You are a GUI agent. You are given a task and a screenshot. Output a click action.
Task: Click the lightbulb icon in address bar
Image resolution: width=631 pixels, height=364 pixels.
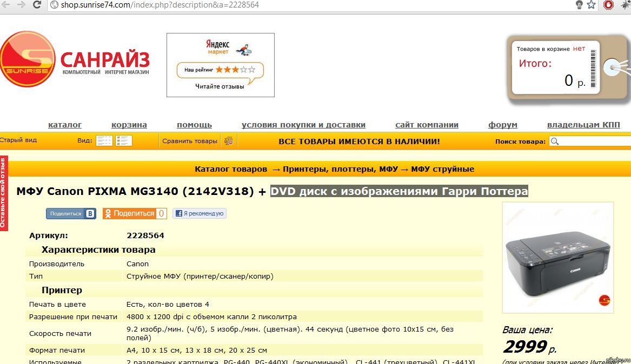pyautogui.click(x=579, y=5)
